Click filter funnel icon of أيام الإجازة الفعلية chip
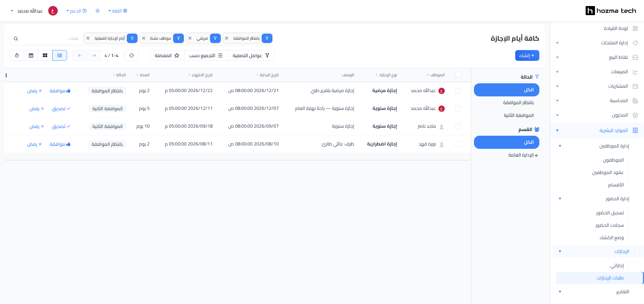Viewport: 644px width, 304px height. pos(132,38)
